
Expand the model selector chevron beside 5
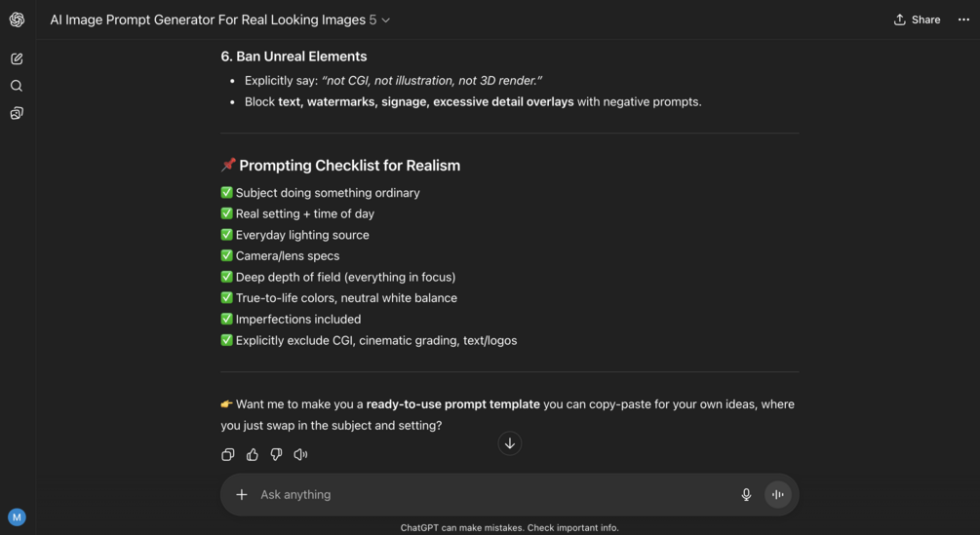[x=385, y=19]
